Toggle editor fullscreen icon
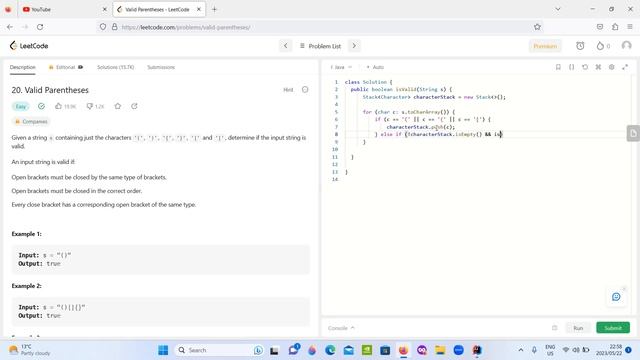 pyautogui.click(x=625, y=67)
